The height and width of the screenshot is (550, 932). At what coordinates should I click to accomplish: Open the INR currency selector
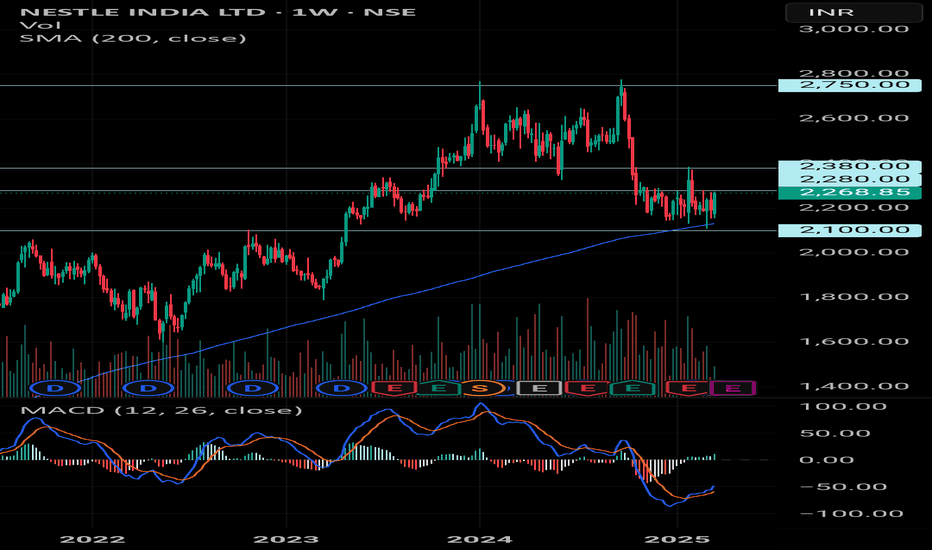point(854,12)
